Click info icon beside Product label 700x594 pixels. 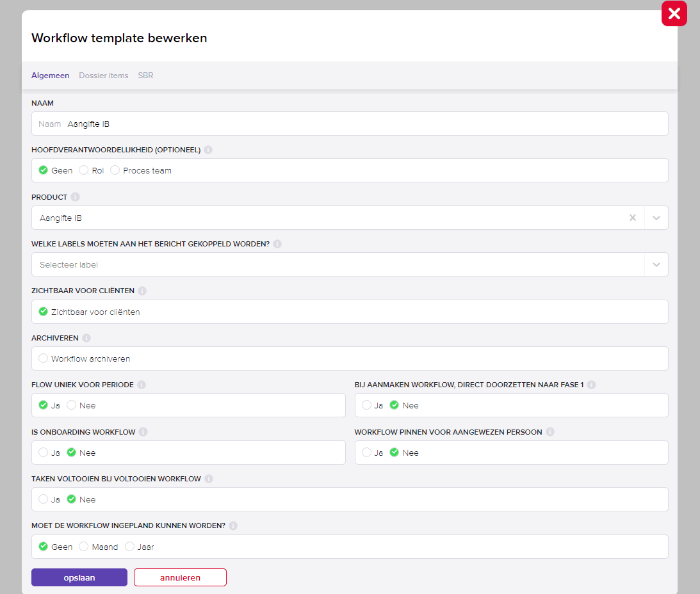[75, 197]
